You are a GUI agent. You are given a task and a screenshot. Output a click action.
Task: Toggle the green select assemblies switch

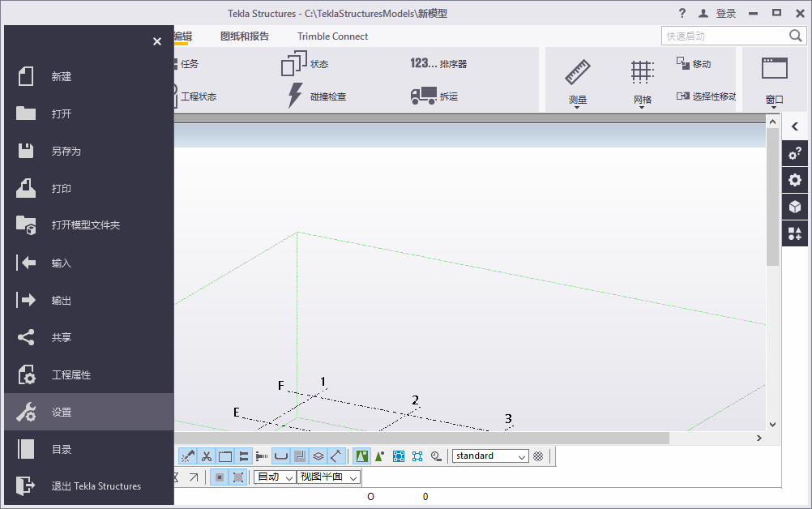coord(362,456)
